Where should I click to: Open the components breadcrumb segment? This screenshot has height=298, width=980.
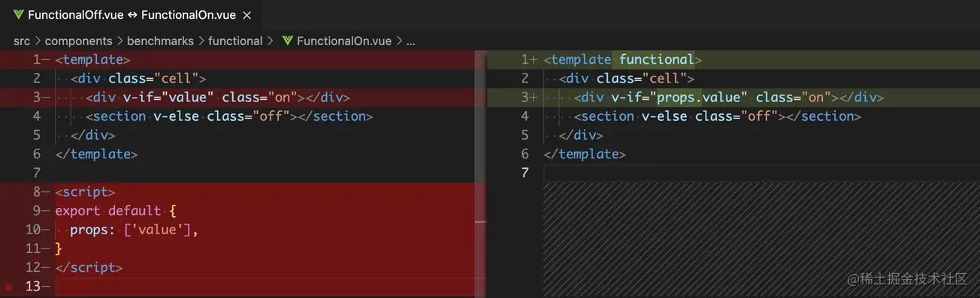tap(78, 41)
